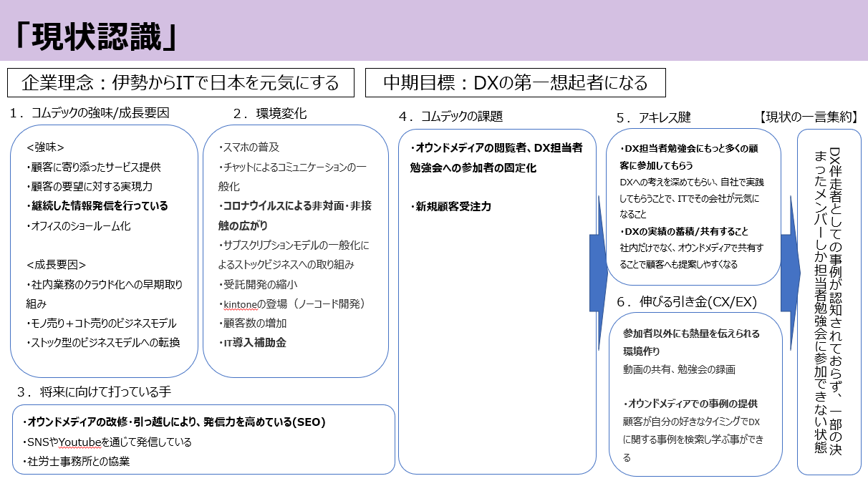
Task: Click the 企業理念 text box
Action: (x=181, y=82)
